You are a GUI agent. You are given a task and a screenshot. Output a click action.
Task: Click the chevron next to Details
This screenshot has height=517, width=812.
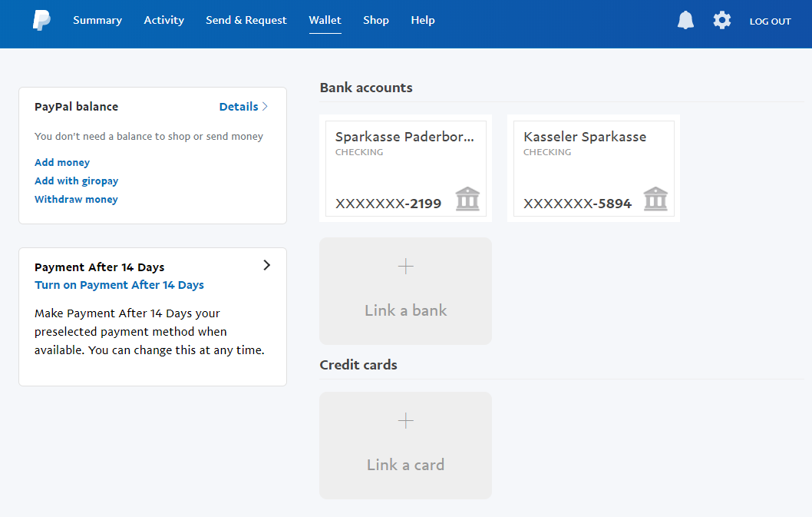tap(265, 106)
